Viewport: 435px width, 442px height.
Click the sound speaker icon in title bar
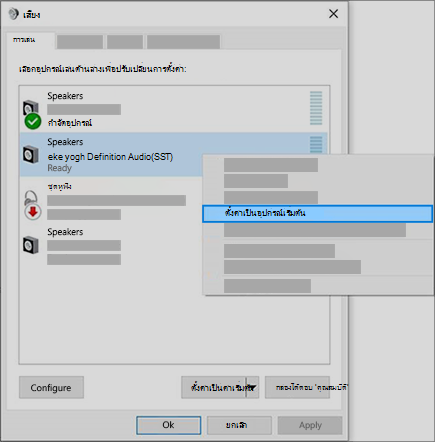(x=13, y=14)
